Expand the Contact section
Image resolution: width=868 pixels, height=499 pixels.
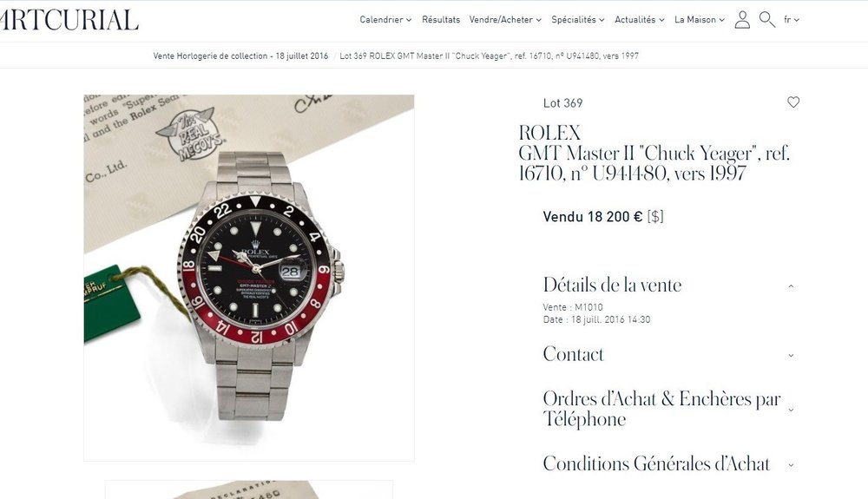click(x=668, y=355)
